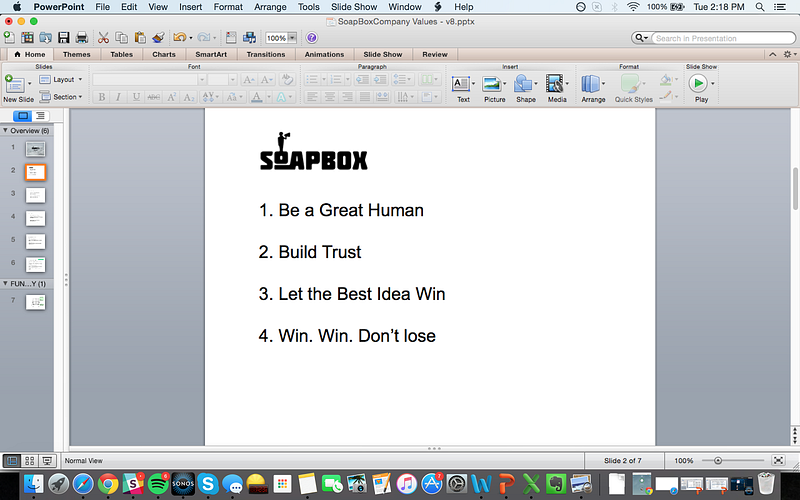Open the Layout dropdown
The image size is (800, 500).
(x=61, y=80)
